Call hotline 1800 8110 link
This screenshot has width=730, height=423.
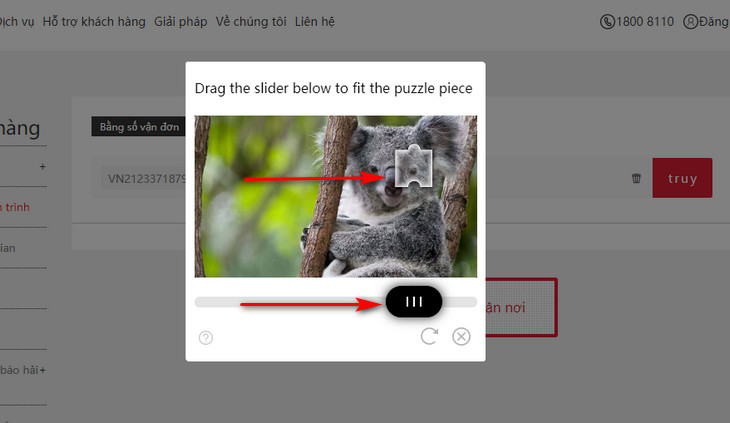tap(645, 22)
